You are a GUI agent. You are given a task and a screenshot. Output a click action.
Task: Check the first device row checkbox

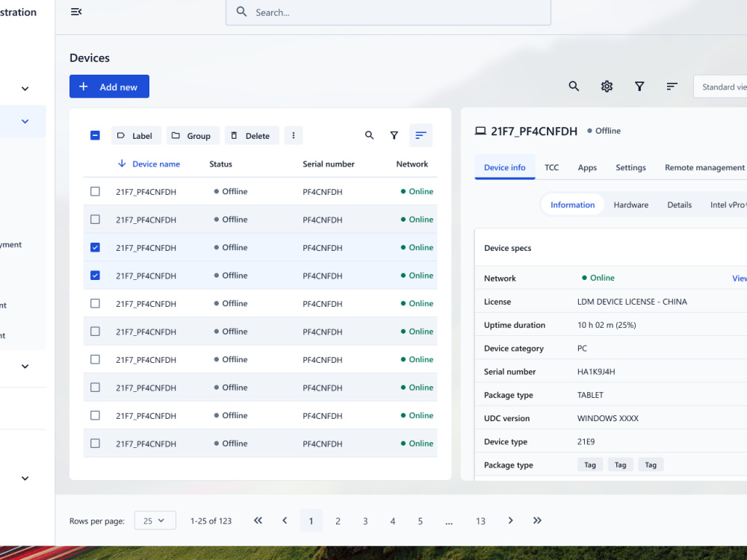pos(95,191)
